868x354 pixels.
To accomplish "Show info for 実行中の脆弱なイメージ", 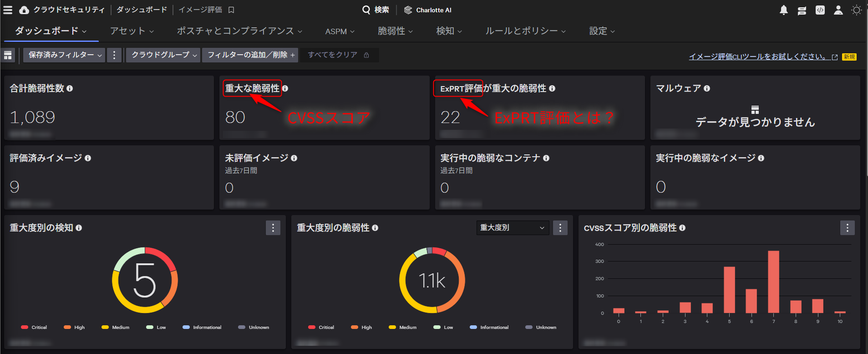I will pos(761,158).
